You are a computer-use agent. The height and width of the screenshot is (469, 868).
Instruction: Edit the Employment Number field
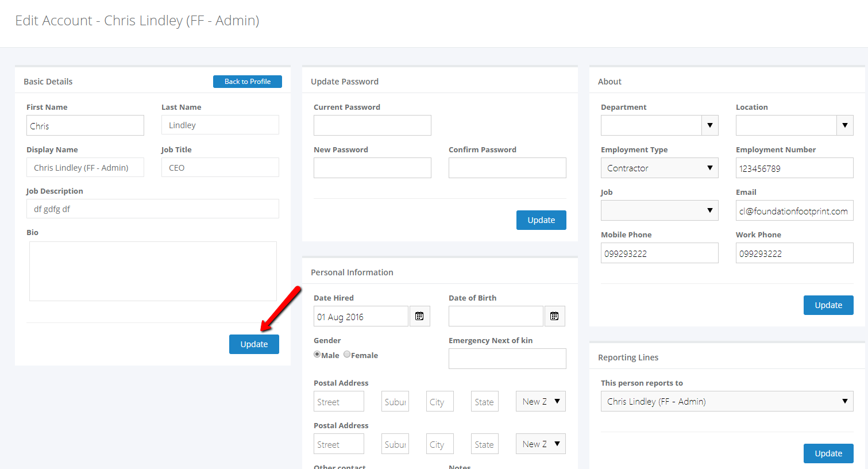coord(794,168)
